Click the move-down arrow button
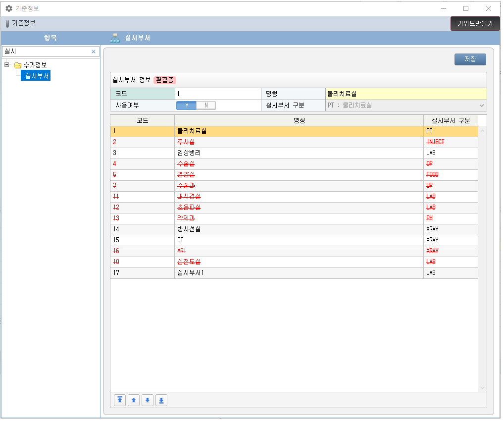Image resolution: width=504 pixels, height=422 pixels. (x=147, y=400)
